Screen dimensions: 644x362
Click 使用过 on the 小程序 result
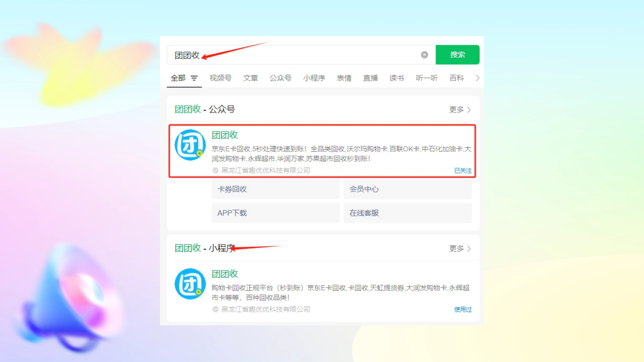(463, 310)
